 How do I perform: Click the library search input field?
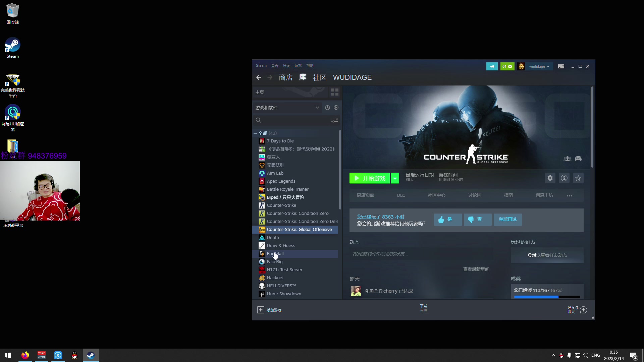297,120
